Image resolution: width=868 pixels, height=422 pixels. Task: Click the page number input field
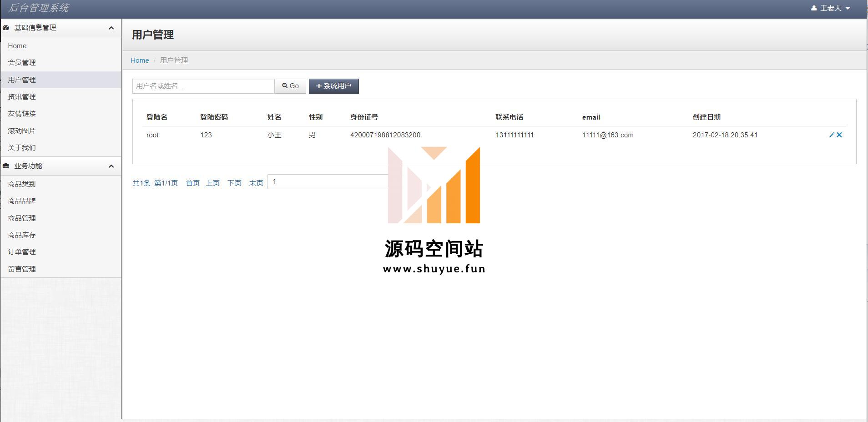click(x=328, y=181)
